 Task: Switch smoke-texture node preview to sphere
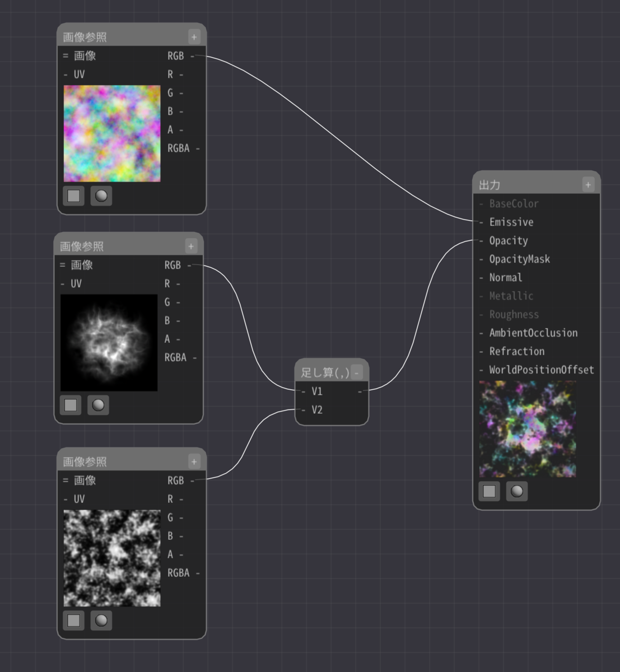[x=98, y=405]
